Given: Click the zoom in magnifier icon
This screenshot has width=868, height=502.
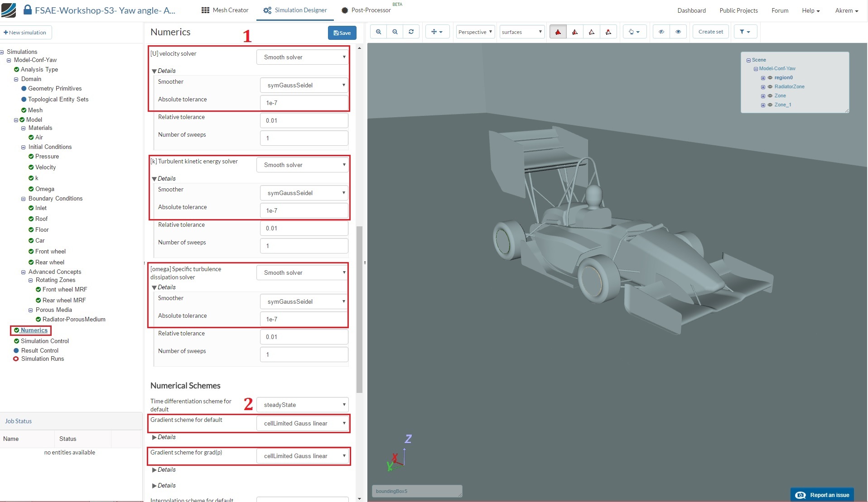Looking at the screenshot, I should (x=378, y=32).
